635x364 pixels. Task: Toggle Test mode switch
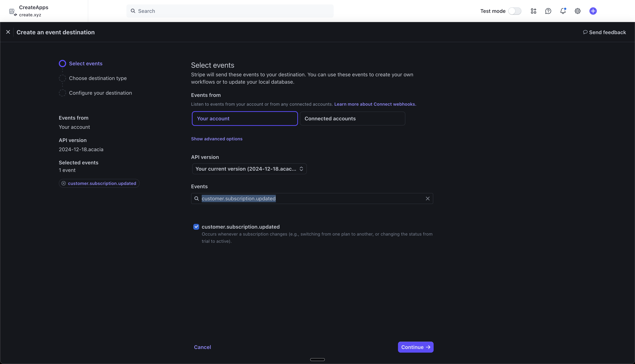pos(515,11)
